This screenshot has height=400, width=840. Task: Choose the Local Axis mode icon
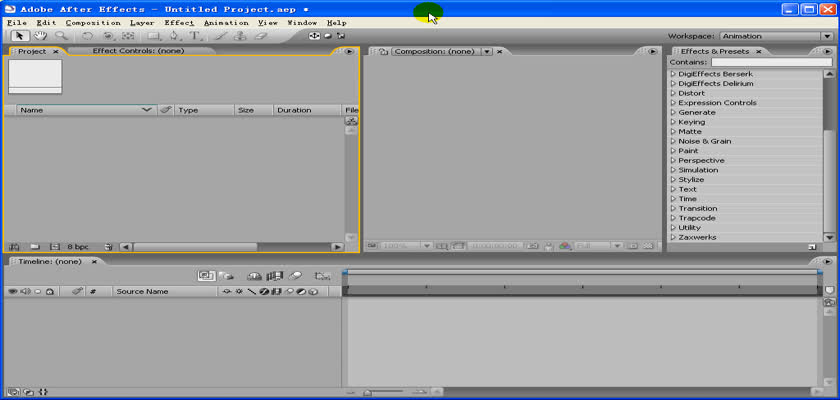point(314,36)
